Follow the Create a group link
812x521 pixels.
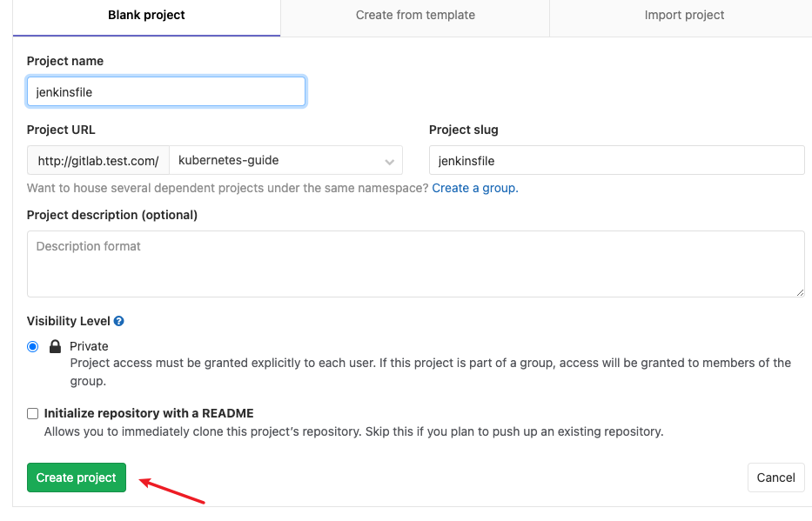pyautogui.click(x=475, y=188)
